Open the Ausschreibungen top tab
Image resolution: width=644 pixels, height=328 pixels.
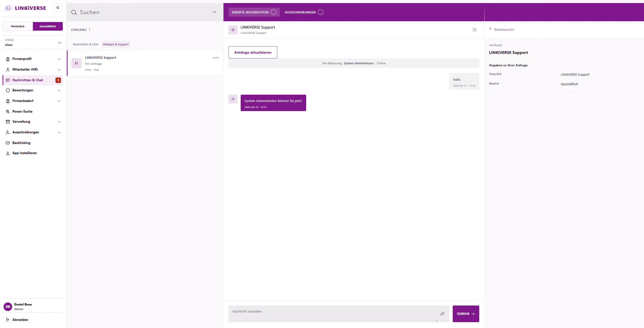tap(304, 12)
